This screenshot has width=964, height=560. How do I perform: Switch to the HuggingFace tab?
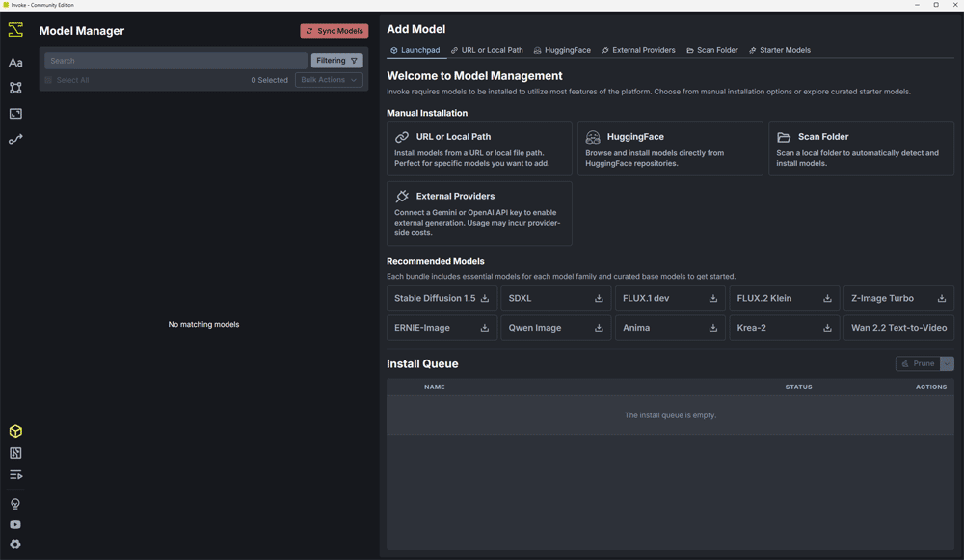pos(562,50)
